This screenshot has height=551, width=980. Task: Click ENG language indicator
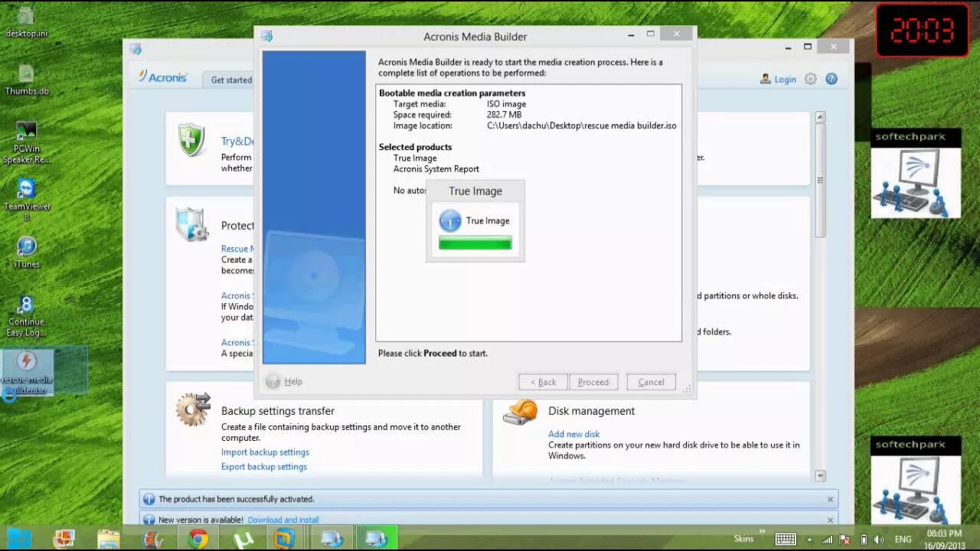coord(903,539)
